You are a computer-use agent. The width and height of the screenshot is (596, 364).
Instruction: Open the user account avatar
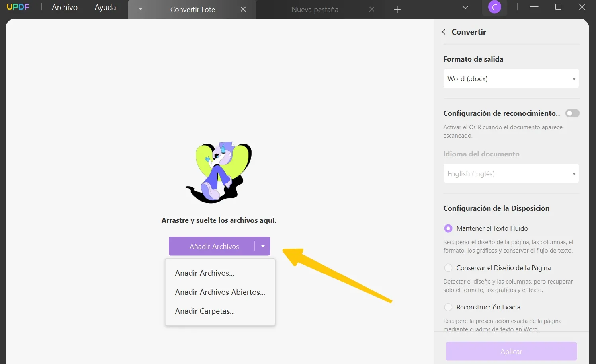pos(494,7)
